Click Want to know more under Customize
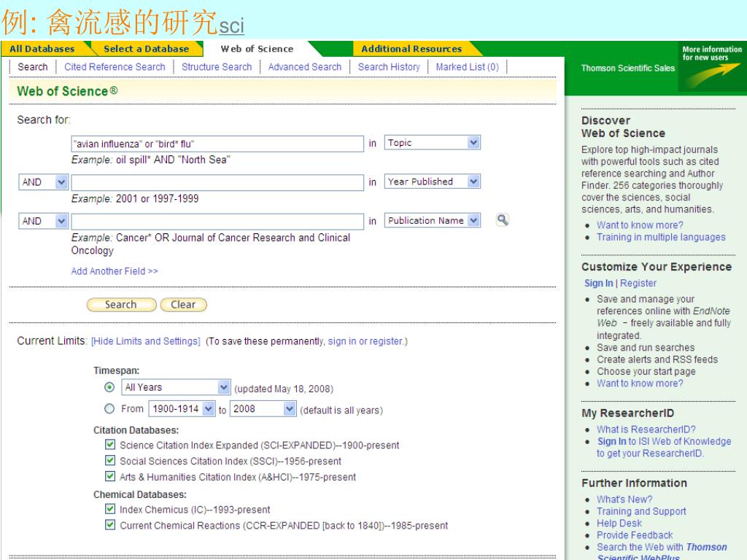The height and width of the screenshot is (560, 747). click(x=640, y=384)
